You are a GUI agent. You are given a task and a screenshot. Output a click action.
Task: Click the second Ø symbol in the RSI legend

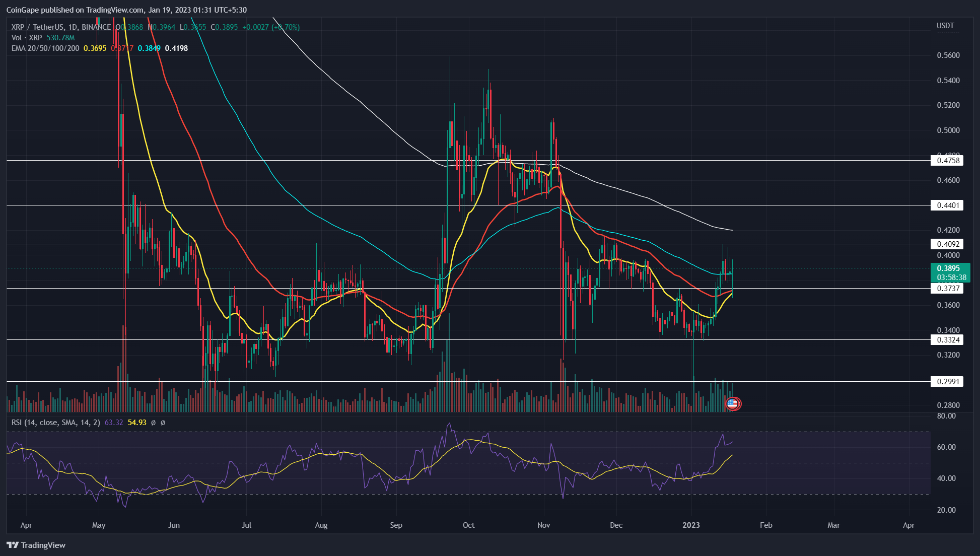(163, 423)
